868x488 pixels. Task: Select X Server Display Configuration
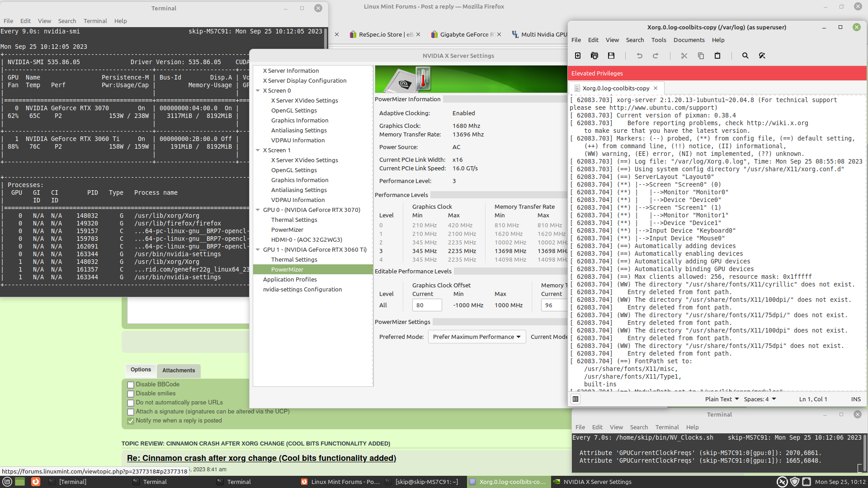click(x=305, y=80)
